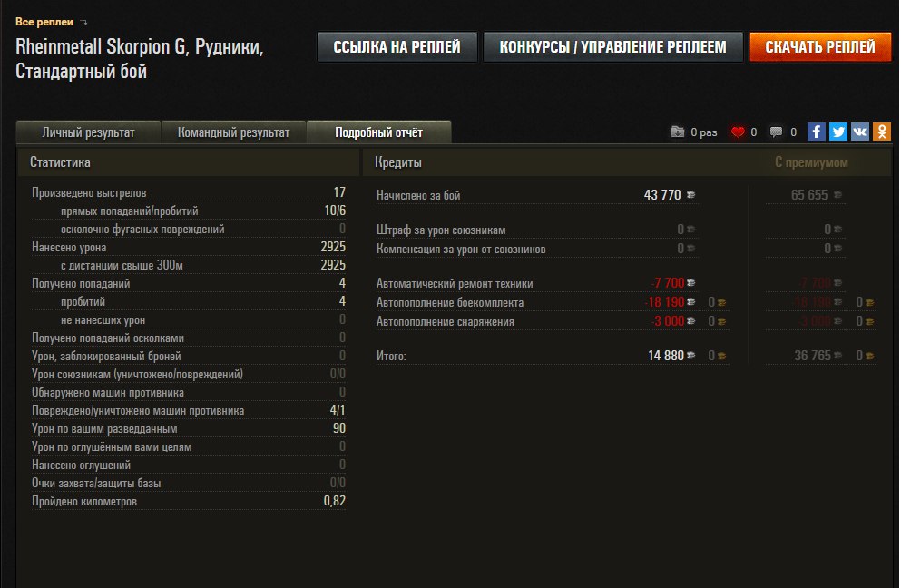This screenshot has width=901, height=588.
Task: Click the arrow icon beside Все реплеи
Action: pyautogui.click(x=84, y=22)
